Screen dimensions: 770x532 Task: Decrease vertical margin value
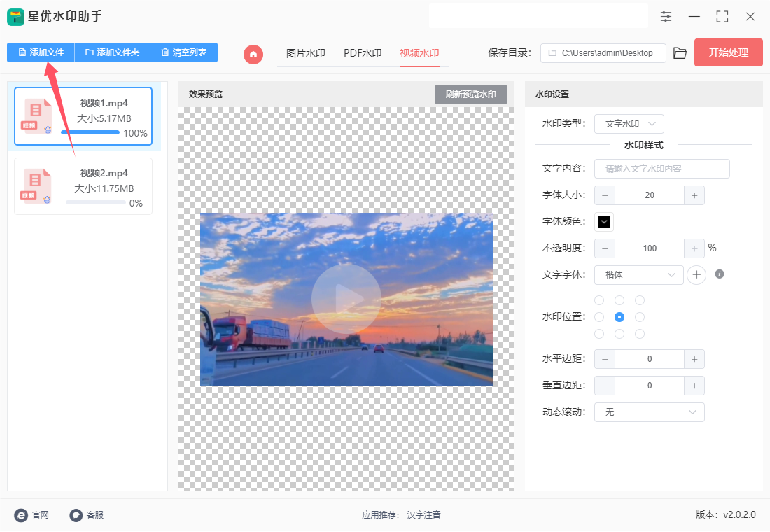coord(605,386)
